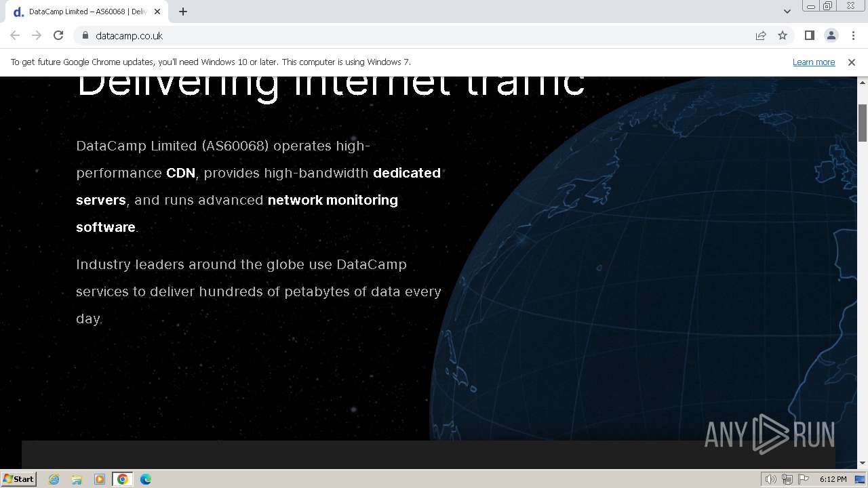Go back to previous page
This screenshot has width=868, height=488.
[x=15, y=35]
